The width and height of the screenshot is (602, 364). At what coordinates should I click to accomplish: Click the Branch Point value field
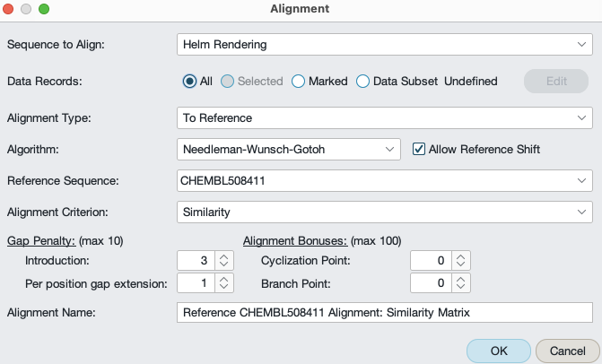pos(431,283)
